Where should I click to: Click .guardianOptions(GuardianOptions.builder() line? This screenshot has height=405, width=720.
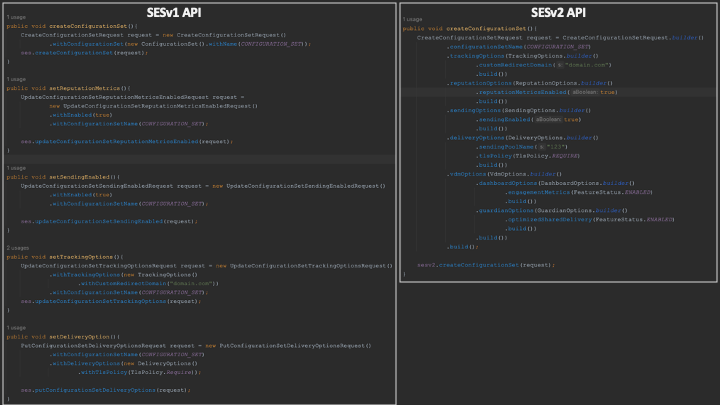[x=551, y=211]
